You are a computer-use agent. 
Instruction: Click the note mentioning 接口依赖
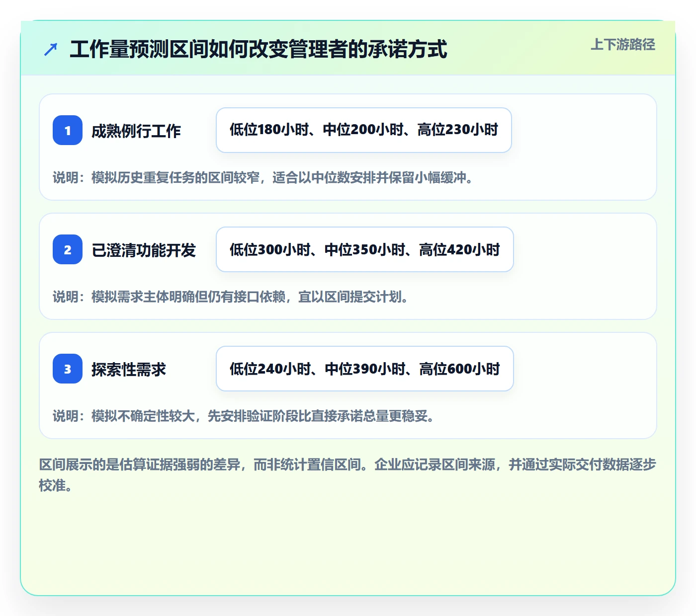231,297
